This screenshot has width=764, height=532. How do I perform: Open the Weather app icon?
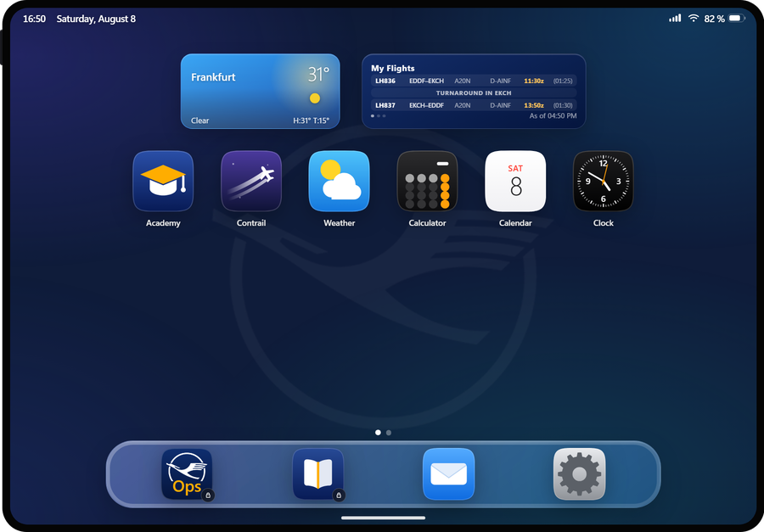339,182
